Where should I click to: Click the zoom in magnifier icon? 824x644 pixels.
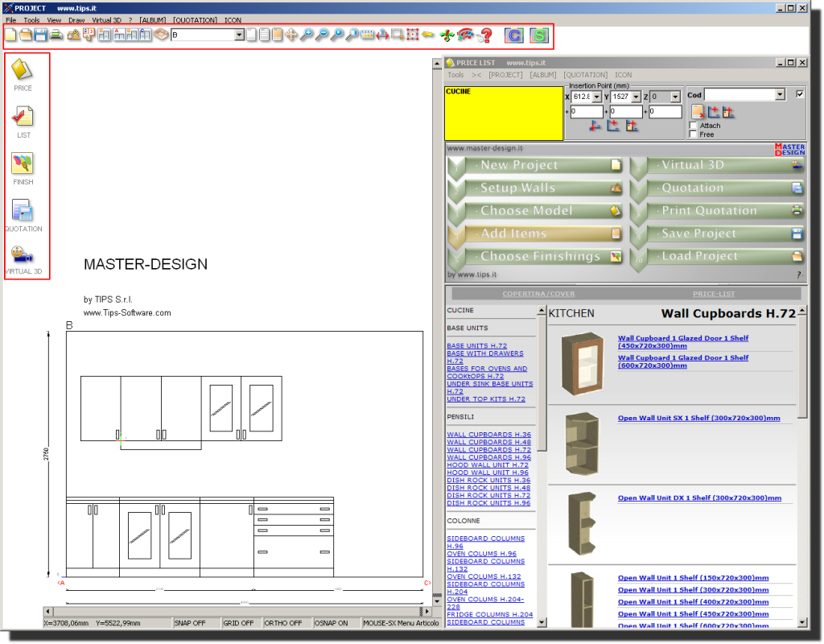[306, 35]
